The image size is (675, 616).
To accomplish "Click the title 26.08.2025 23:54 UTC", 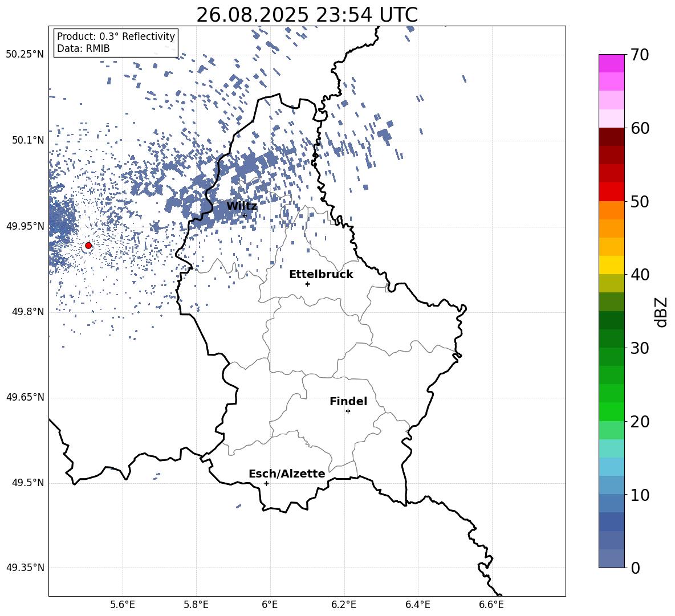I will point(307,15).
